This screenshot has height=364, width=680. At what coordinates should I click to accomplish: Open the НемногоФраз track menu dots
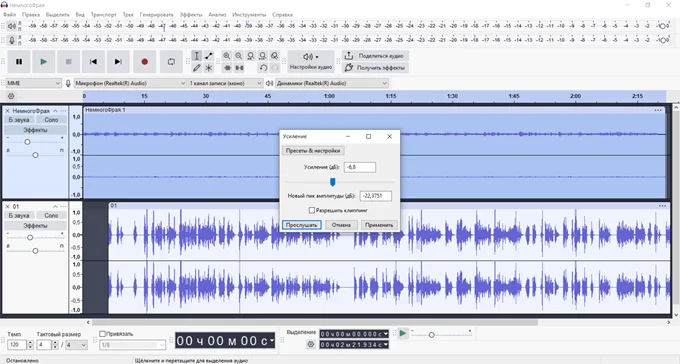[x=63, y=111]
